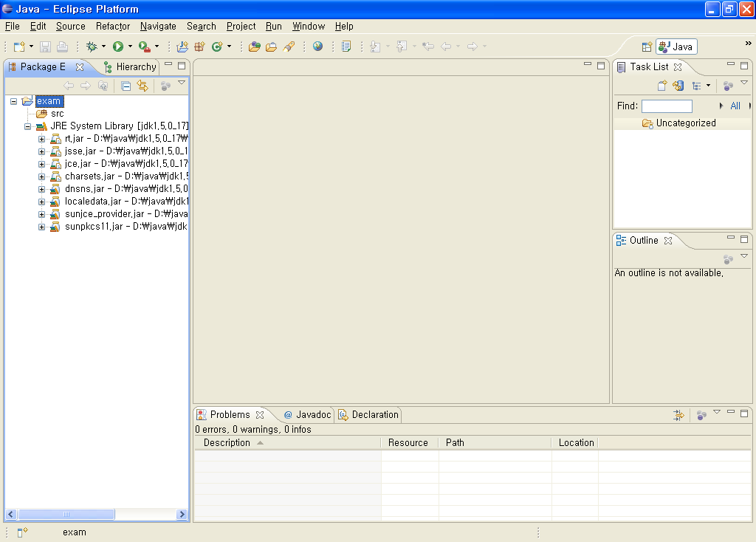756x542 pixels.
Task: Collapse the exam project tree node
Action: point(13,101)
